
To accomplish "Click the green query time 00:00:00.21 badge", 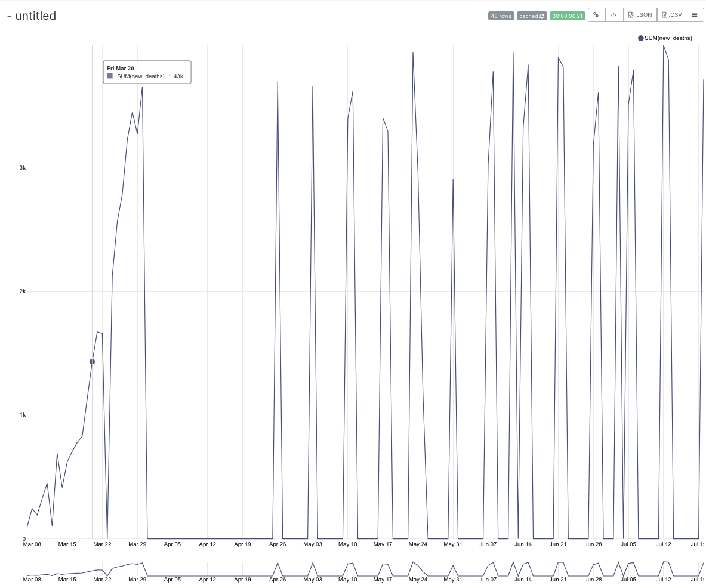I will (568, 16).
